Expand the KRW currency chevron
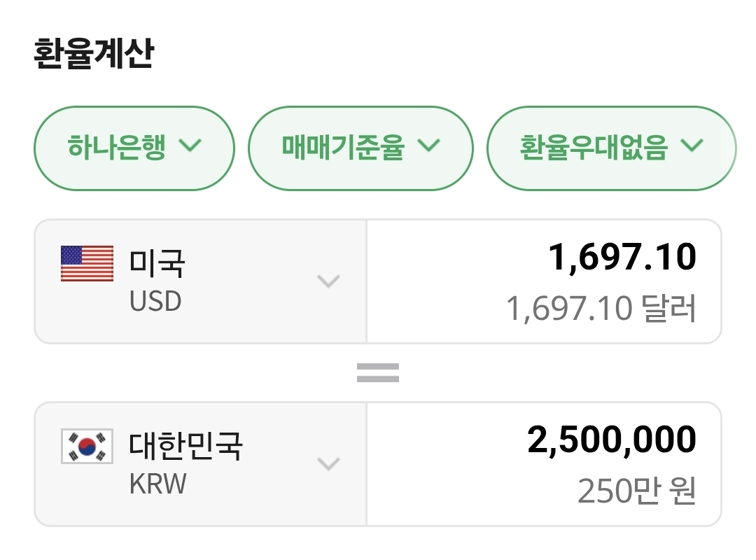 [328, 463]
